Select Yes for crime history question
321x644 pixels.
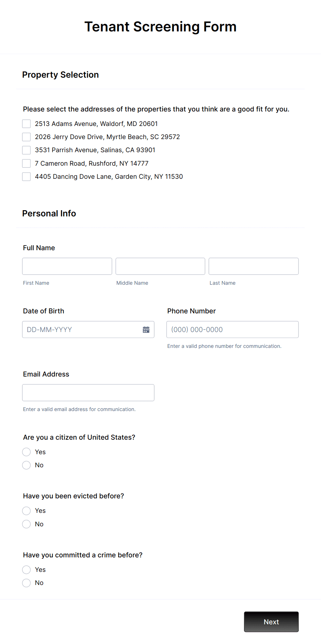pyautogui.click(x=26, y=569)
